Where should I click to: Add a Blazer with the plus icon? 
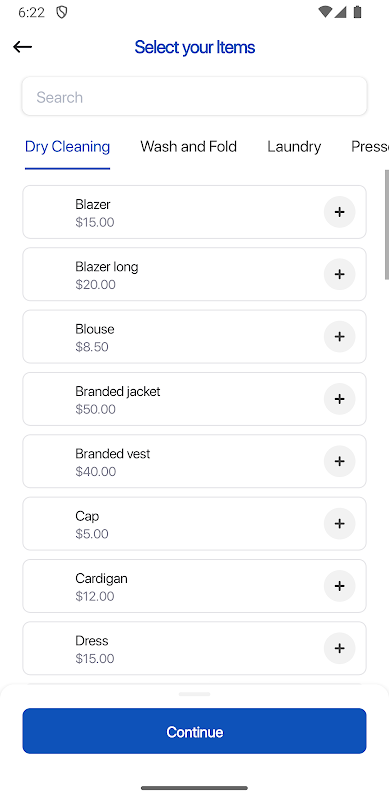point(339,212)
